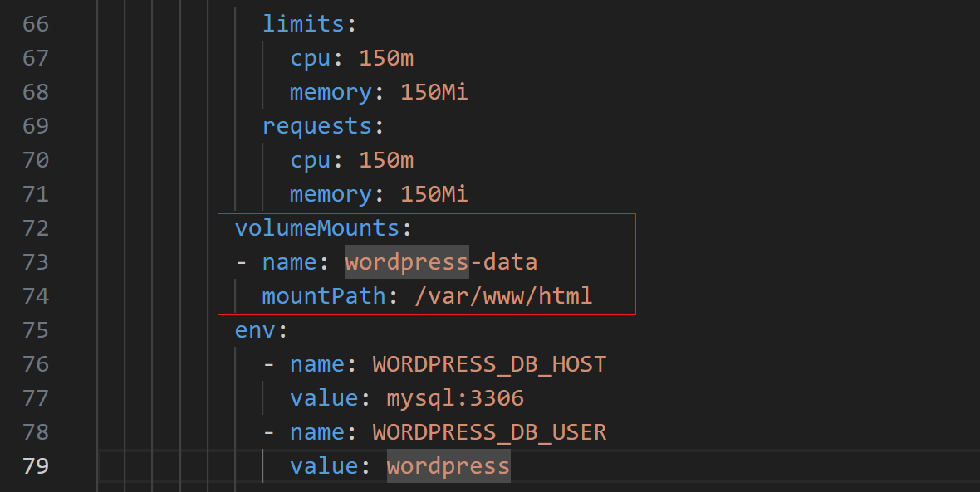This screenshot has height=492, width=980.
Task: Click the WORDPRESS_DB_HOST value
Action: click(489, 364)
